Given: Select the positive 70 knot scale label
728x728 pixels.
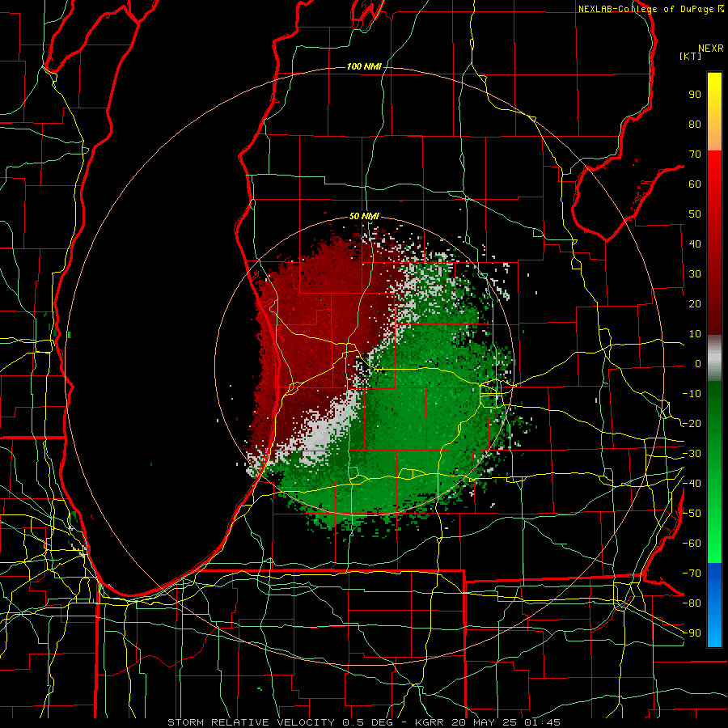Looking at the screenshot, I should point(695,154).
